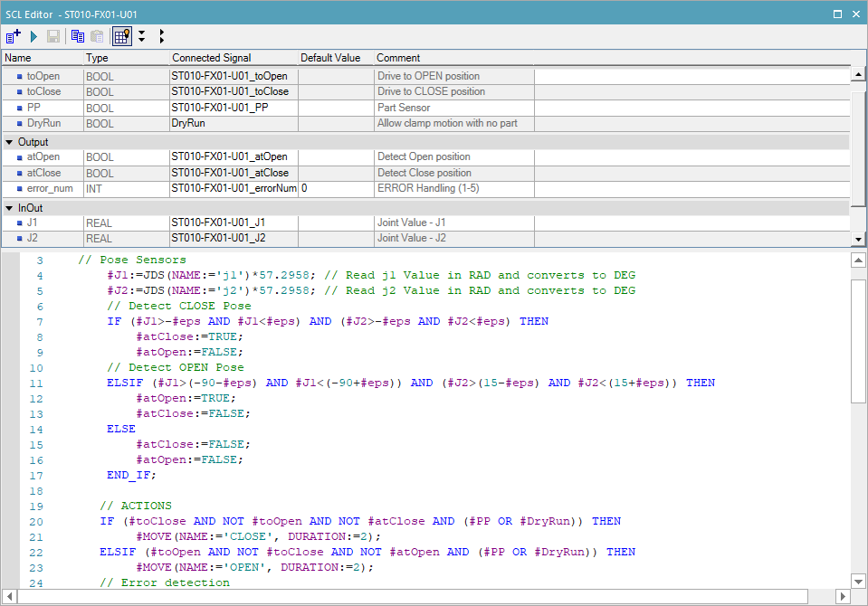Click the save icon in the toolbar
Screen dimensions: 868x606
pos(53,36)
